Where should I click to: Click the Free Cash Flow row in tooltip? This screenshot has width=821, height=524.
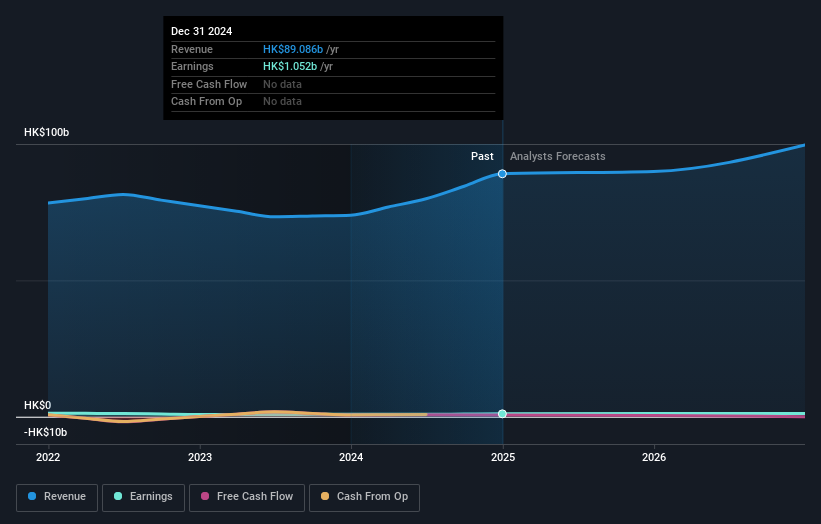(333, 84)
